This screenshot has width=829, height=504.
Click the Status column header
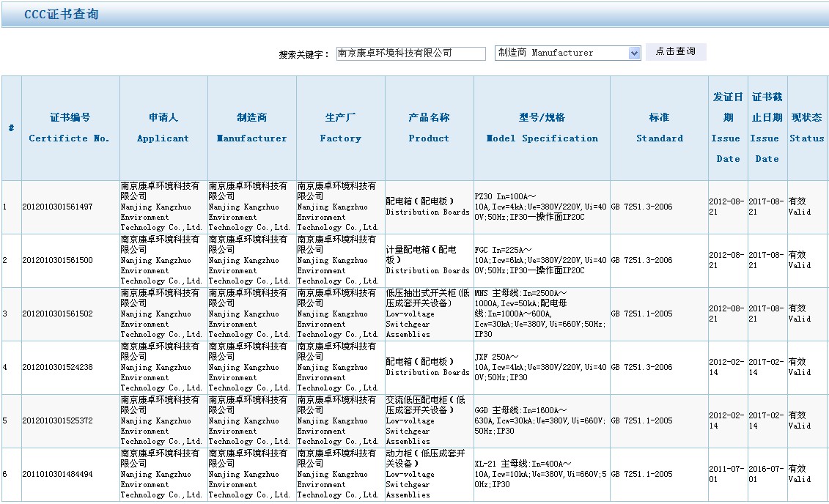tap(806, 127)
